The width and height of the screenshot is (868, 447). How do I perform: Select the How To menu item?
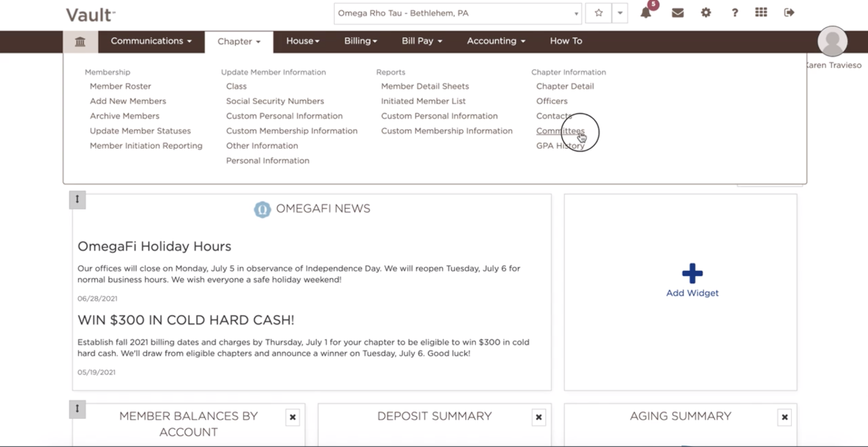pos(566,41)
